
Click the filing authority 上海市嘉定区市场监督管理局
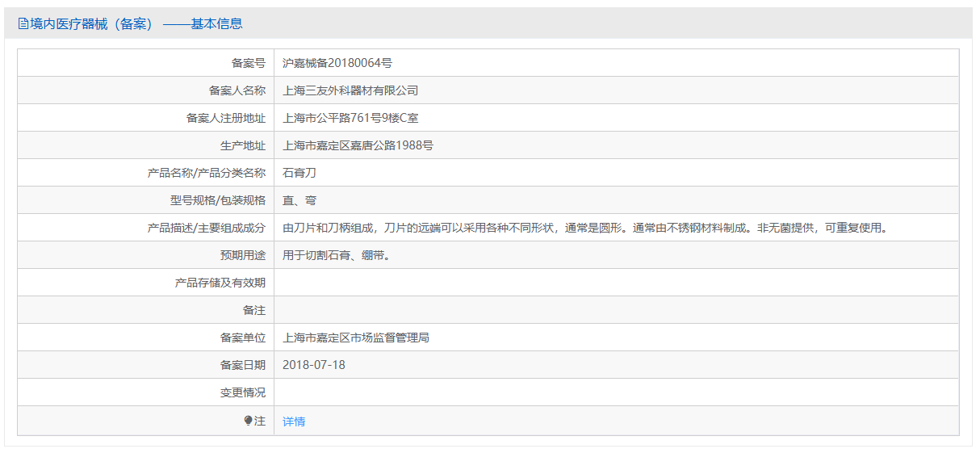point(356,338)
